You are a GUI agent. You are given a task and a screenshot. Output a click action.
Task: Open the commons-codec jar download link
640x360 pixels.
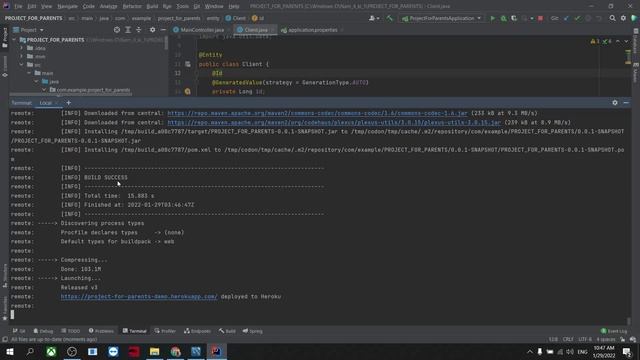317,113
